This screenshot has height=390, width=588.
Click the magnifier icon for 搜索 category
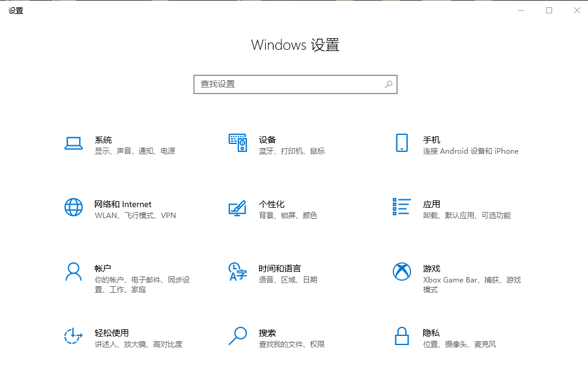[238, 336]
